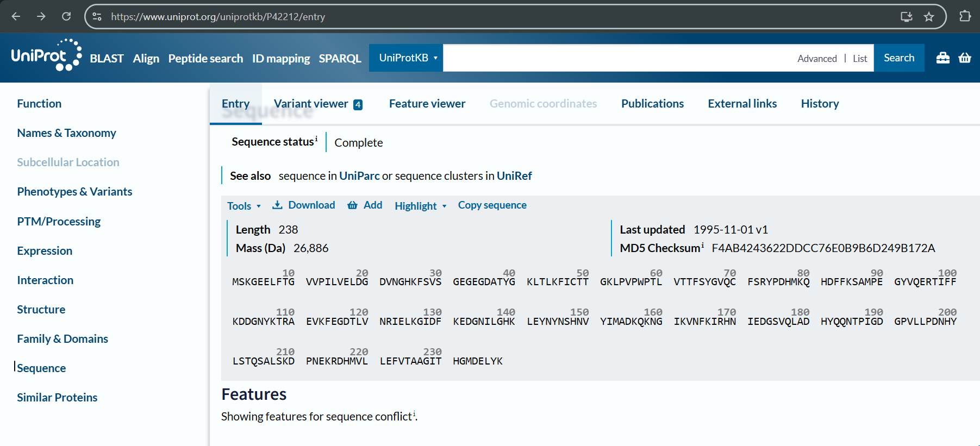The width and height of the screenshot is (980, 446).
Task: Follow the UniParc link
Action: click(359, 176)
